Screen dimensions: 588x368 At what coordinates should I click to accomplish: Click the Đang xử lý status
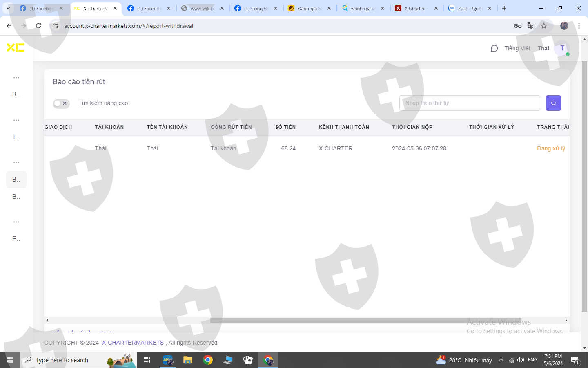(x=551, y=148)
